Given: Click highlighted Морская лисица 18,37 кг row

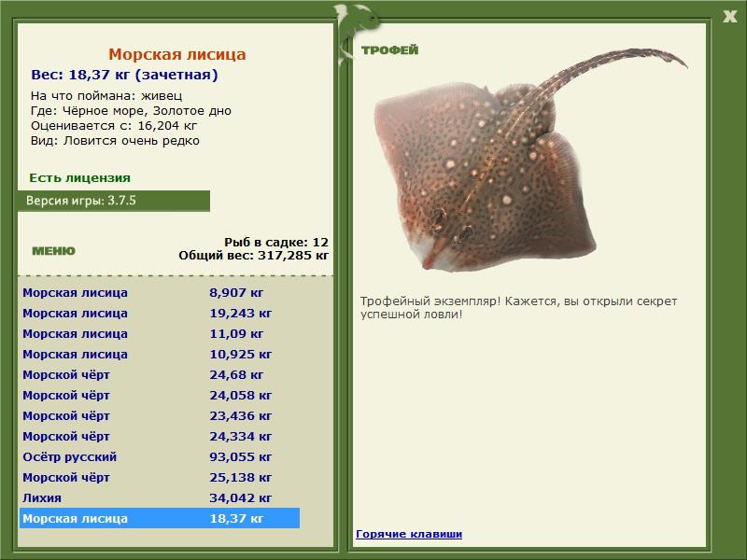Looking at the screenshot, I should point(159,518).
